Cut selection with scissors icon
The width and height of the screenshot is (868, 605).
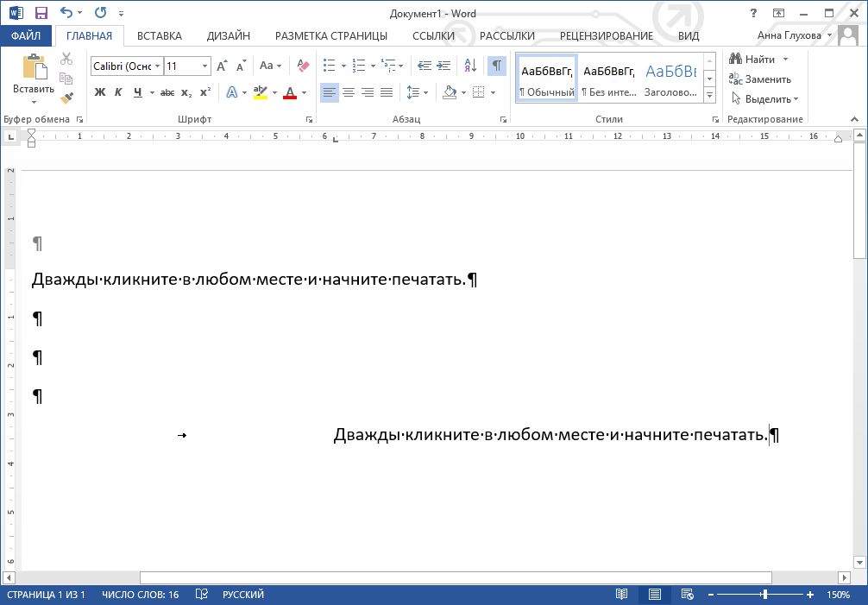coord(66,58)
